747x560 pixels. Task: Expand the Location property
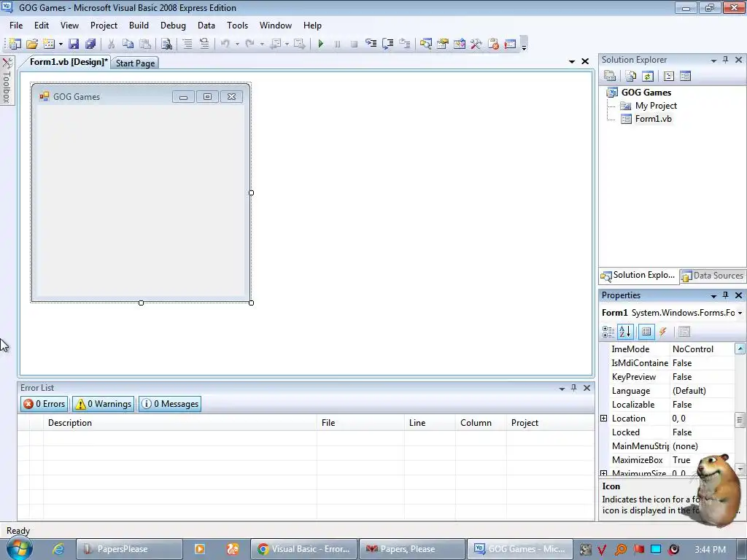[x=603, y=419]
